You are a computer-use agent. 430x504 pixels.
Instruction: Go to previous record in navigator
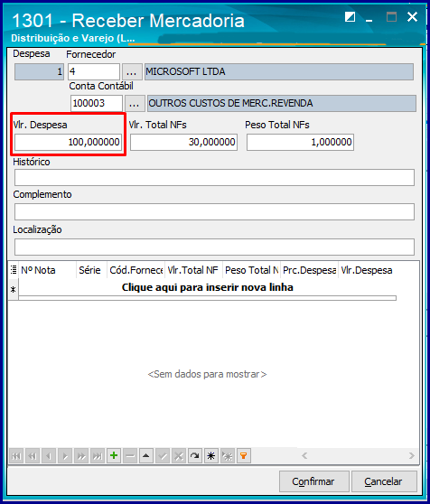[49, 455]
